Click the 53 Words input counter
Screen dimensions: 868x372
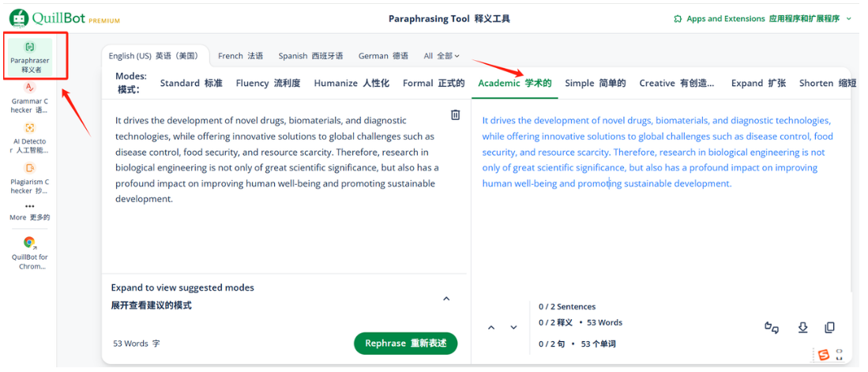[x=136, y=344]
